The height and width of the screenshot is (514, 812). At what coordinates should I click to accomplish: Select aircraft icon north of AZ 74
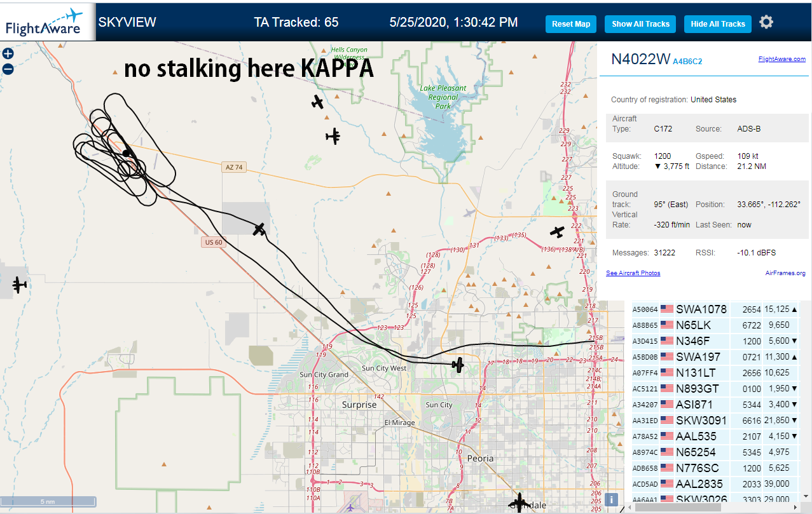333,136
